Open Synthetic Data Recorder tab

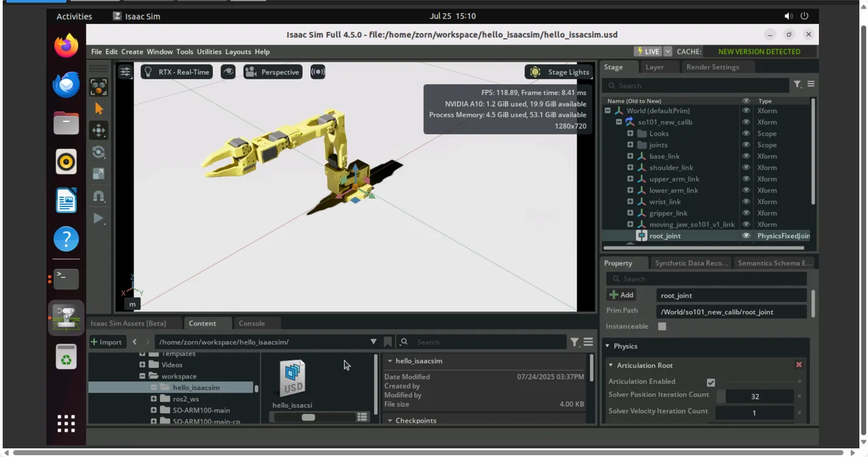click(x=691, y=263)
